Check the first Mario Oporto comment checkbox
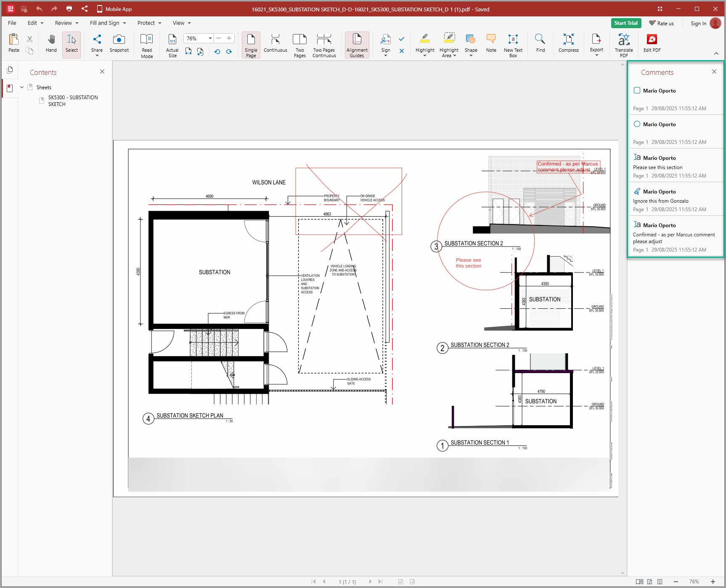Viewport: 726px width, 588px height. click(637, 90)
